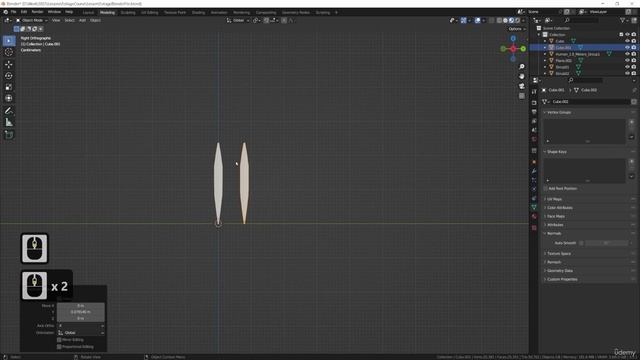Select the Measure tool
This screenshot has width=640, height=360.
(9, 122)
